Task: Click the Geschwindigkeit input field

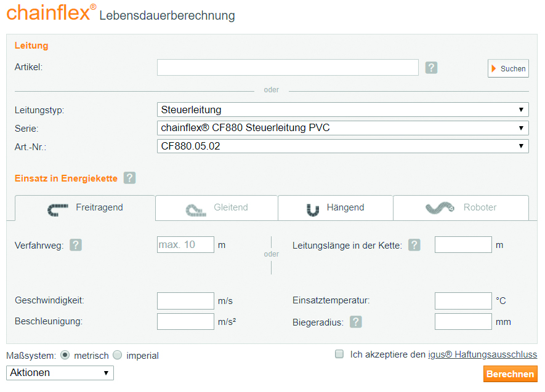Action: tap(185, 301)
